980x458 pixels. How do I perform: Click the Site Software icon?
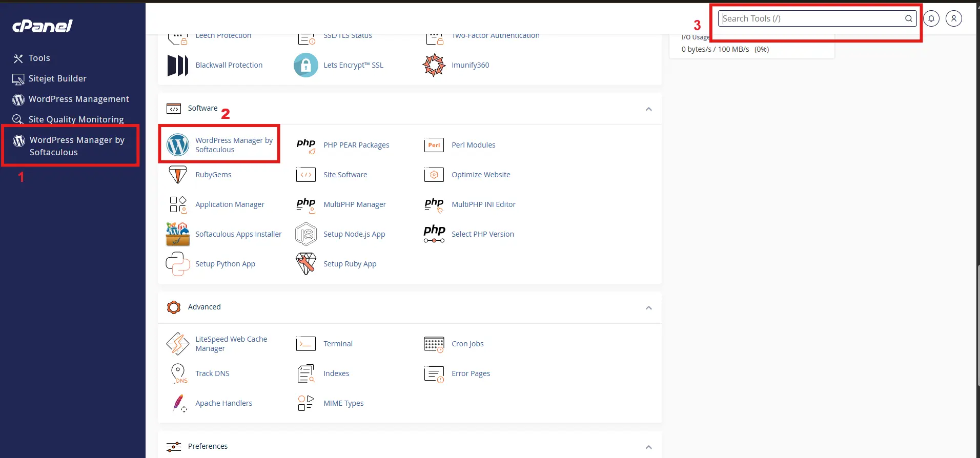pos(306,175)
